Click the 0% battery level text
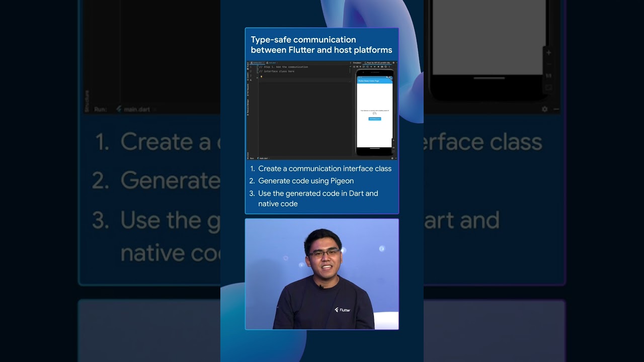Viewport: 644px width, 362px height. pyautogui.click(x=375, y=114)
